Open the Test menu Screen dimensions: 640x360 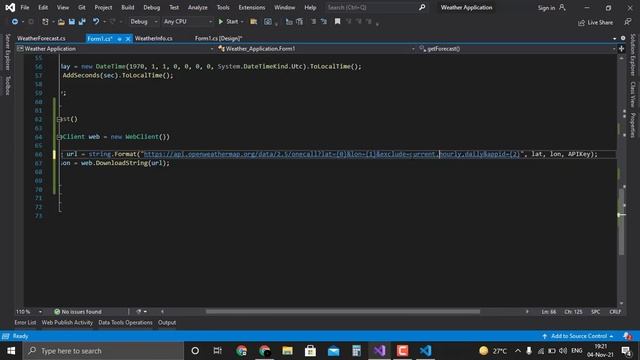[174, 7]
